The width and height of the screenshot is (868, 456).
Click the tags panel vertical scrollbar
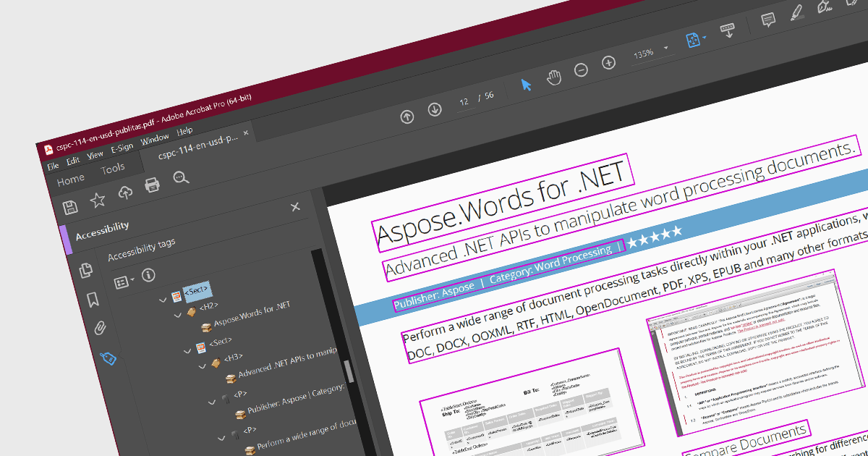(349, 371)
